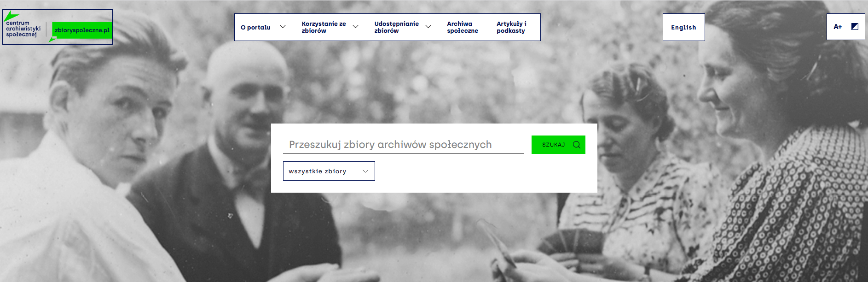The image size is (868, 283).
Task: Select the Udostępnianie zbiorów menu item
Action: click(x=396, y=27)
